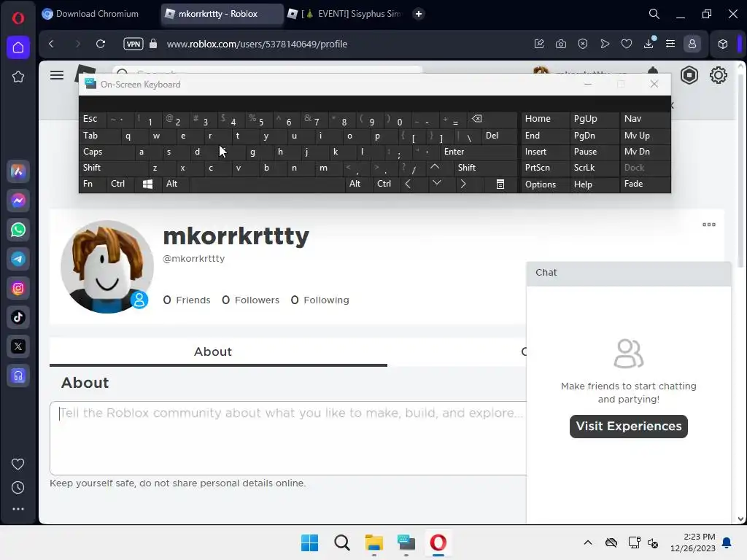The width and height of the screenshot is (747, 560).
Task: Open Easy Setup sliders icon
Action: [x=670, y=44]
